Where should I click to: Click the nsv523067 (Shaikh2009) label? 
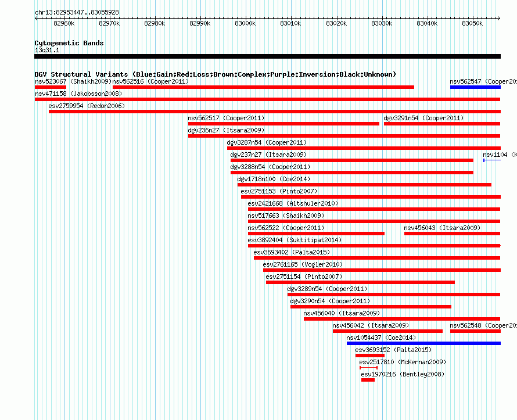(73, 81)
